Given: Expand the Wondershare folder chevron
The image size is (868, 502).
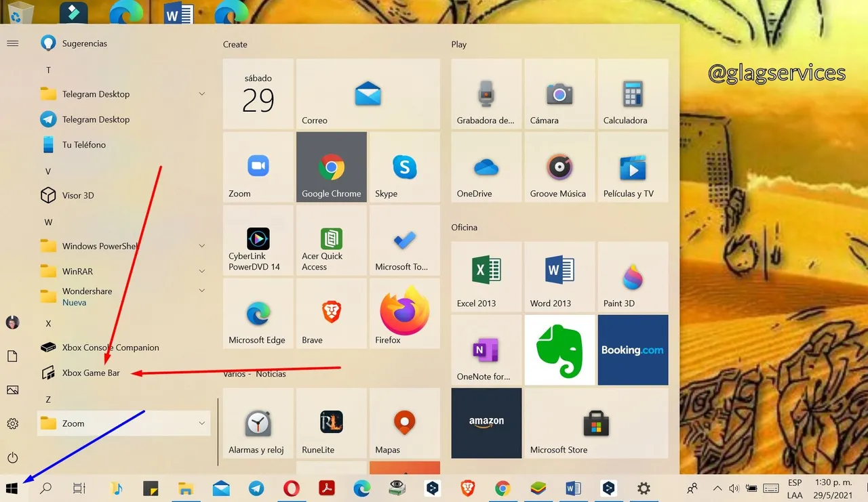Looking at the screenshot, I should pyautogui.click(x=202, y=291).
